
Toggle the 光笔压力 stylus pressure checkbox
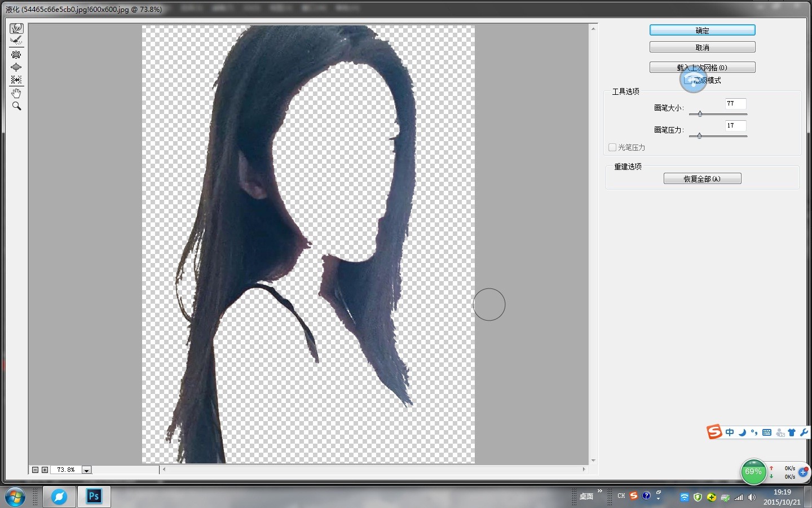click(x=612, y=147)
